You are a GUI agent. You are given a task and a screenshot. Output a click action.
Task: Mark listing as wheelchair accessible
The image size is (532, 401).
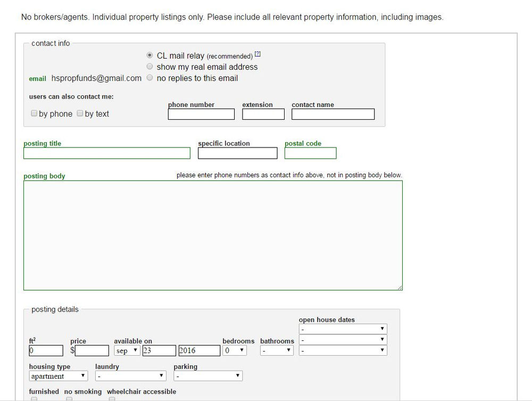(x=112, y=398)
